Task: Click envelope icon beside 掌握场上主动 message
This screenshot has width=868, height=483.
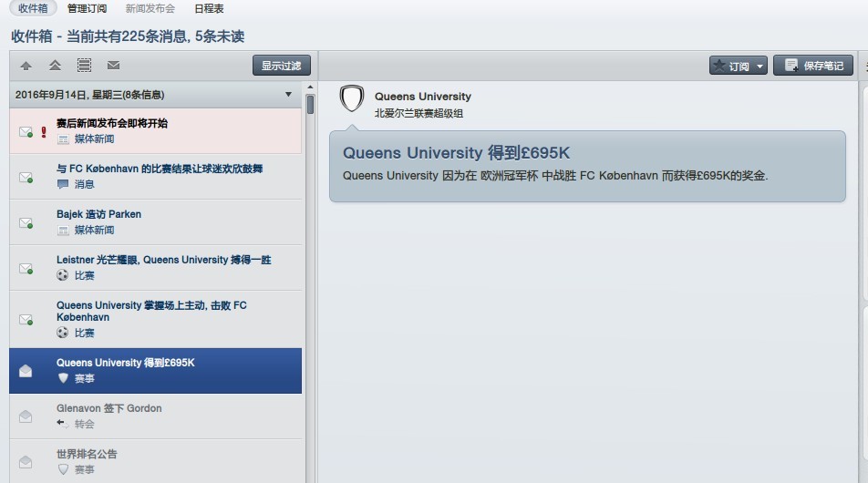Action: pyautogui.click(x=26, y=320)
